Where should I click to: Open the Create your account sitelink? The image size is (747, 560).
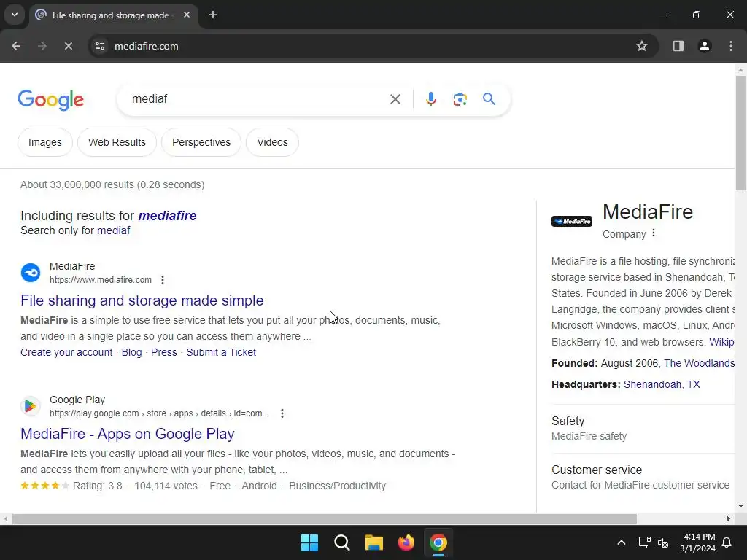point(66,352)
